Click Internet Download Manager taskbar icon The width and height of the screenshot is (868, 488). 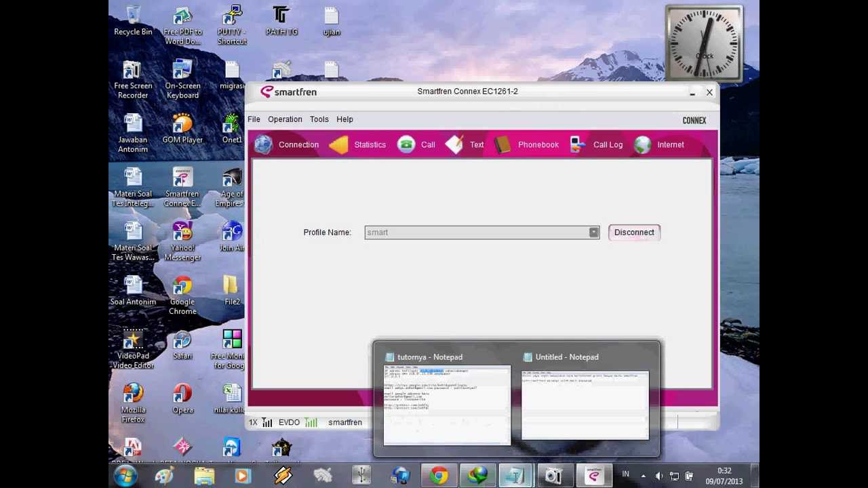pos(477,476)
